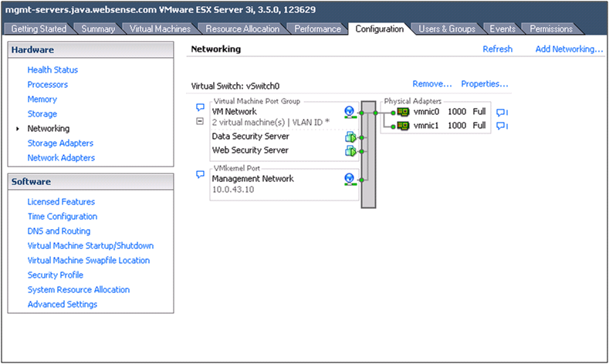The height and width of the screenshot is (364, 609).
Task: Open Virtual Machine Swapfile Location
Action: (x=89, y=261)
